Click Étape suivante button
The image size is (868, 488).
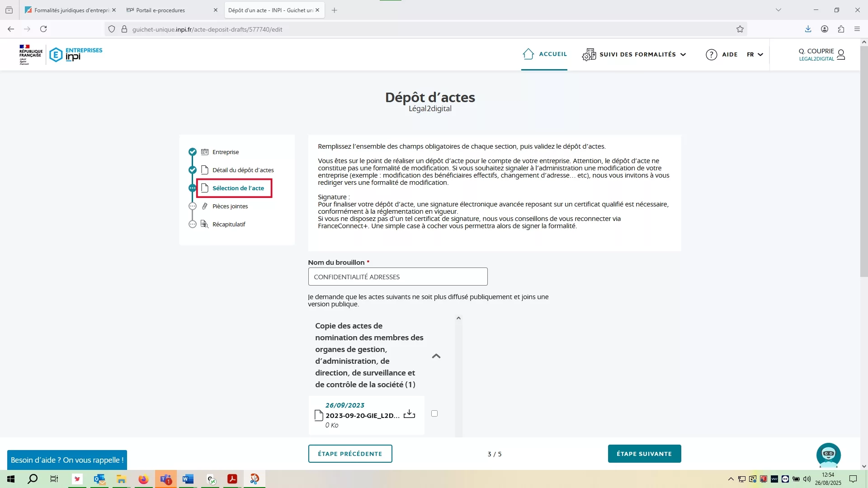(644, 454)
